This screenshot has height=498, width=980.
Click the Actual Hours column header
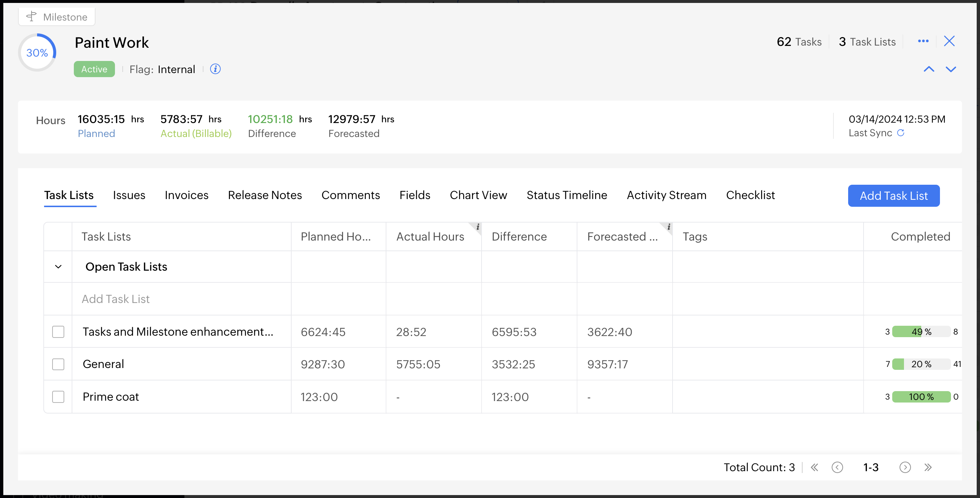point(434,237)
